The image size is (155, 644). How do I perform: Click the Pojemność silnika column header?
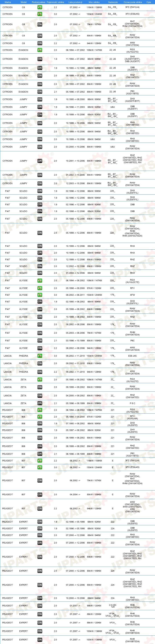coord(55,2)
